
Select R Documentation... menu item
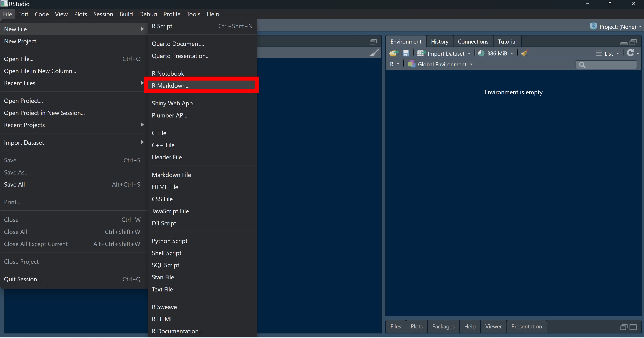point(202,331)
